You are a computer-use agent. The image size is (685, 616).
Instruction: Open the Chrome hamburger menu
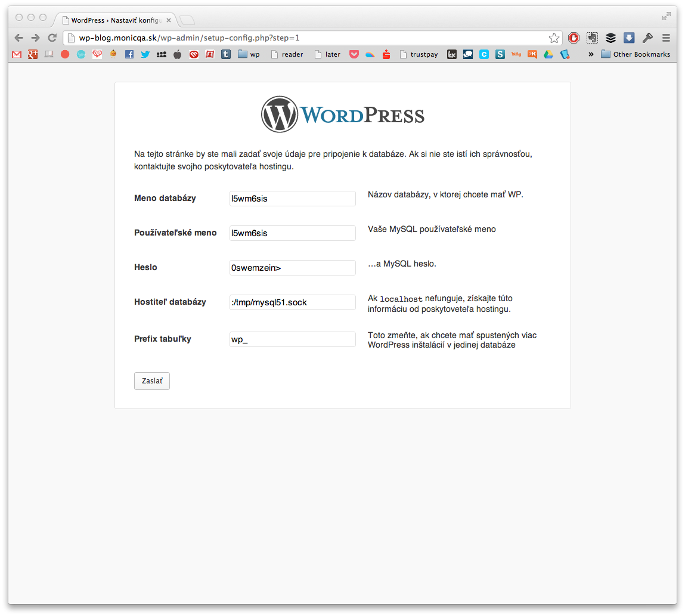pos(666,38)
